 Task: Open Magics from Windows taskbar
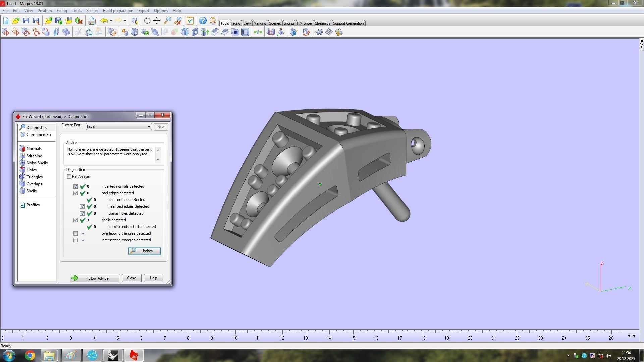point(134,355)
